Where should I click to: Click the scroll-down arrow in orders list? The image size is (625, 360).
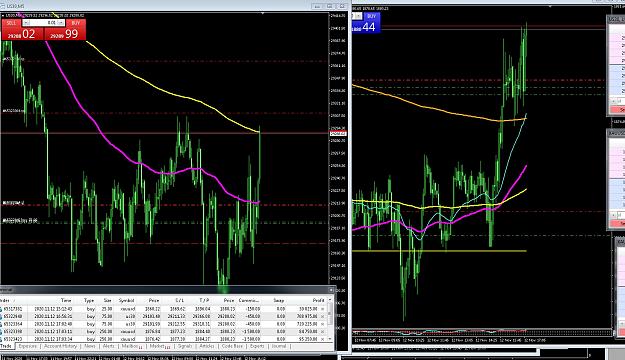[x=330, y=339]
